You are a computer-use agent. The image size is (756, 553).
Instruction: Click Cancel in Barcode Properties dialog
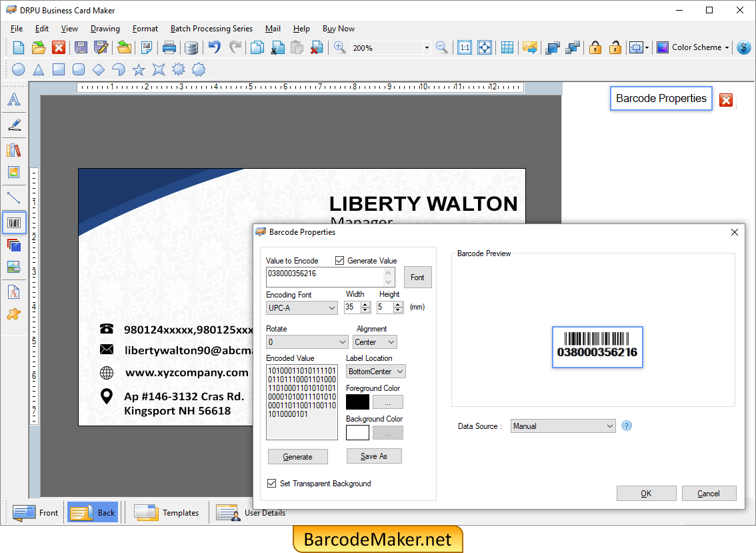pos(709,493)
